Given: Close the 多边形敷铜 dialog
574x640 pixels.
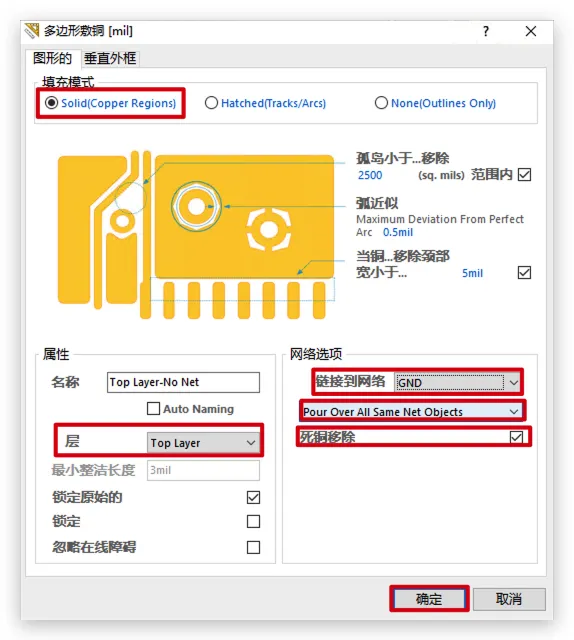Looking at the screenshot, I should (x=530, y=31).
